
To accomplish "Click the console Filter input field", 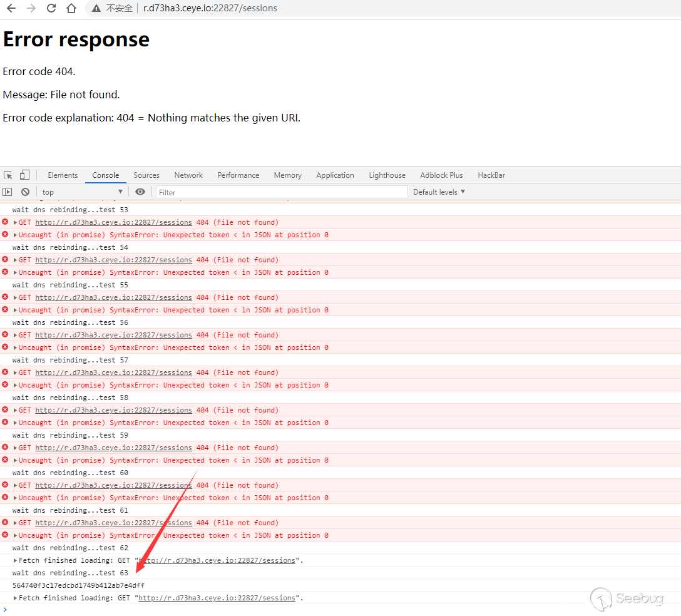I will pos(282,192).
